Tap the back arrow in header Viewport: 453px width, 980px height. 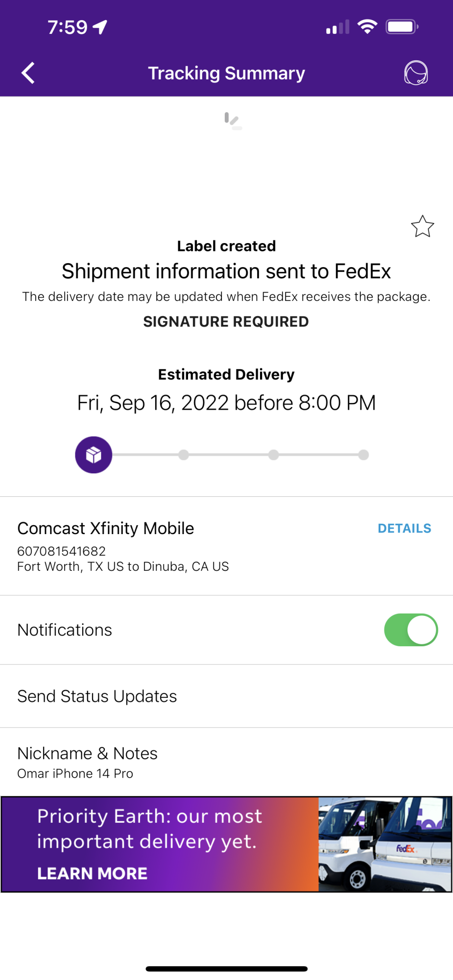(28, 73)
